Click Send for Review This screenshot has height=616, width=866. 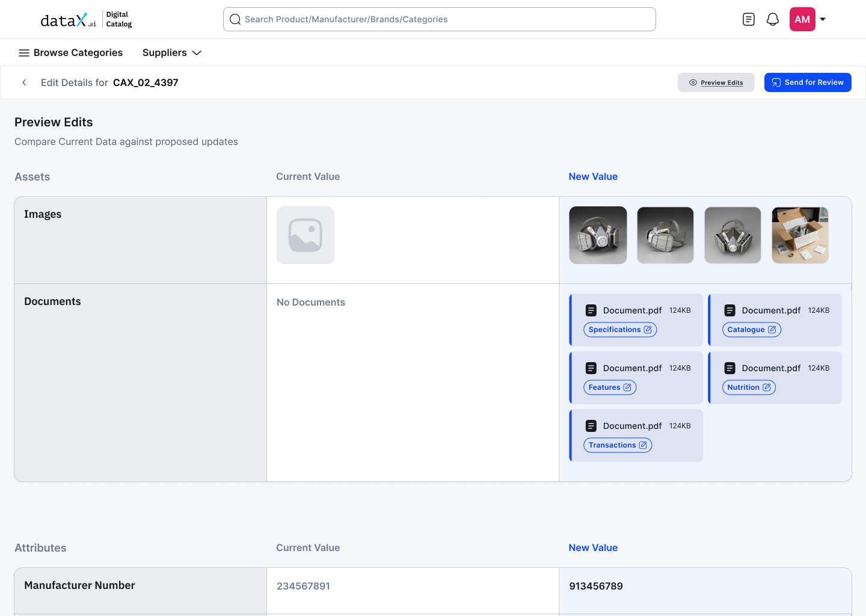tap(808, 82)
